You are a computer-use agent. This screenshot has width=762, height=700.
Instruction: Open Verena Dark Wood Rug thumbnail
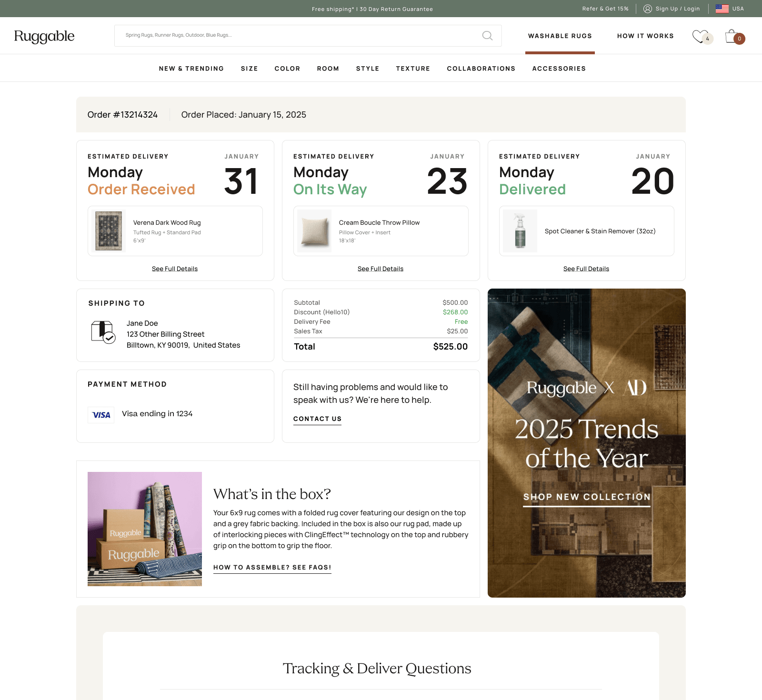tap(109, 231)
